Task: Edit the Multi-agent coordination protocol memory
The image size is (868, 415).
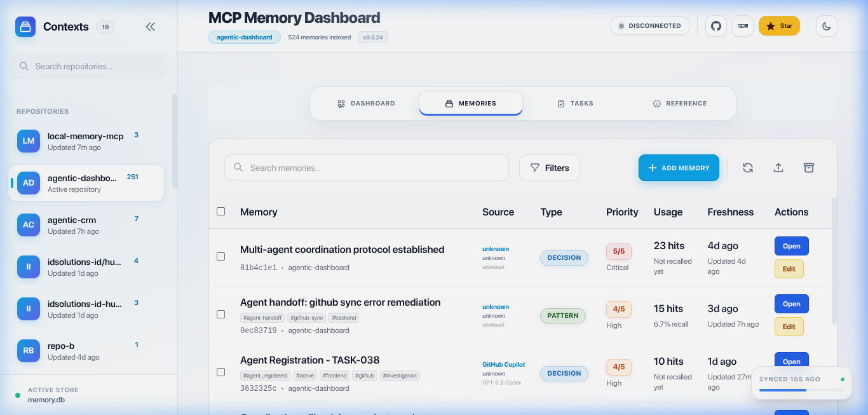Action: coord(789,269)
